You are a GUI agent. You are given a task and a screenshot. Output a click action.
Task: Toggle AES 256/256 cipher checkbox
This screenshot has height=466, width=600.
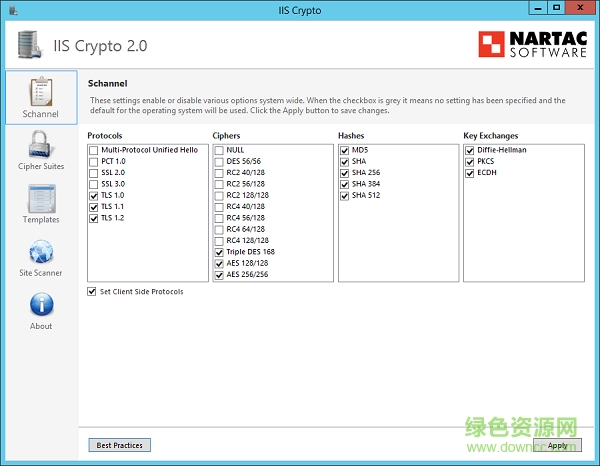click(220, 275)
